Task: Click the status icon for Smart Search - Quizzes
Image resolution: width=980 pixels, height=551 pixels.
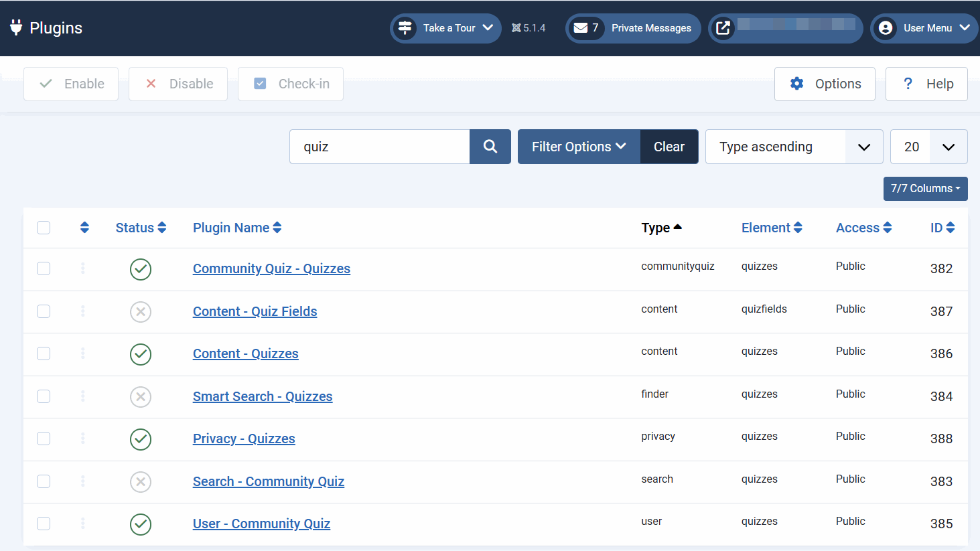Action: [x=141, y=397]
